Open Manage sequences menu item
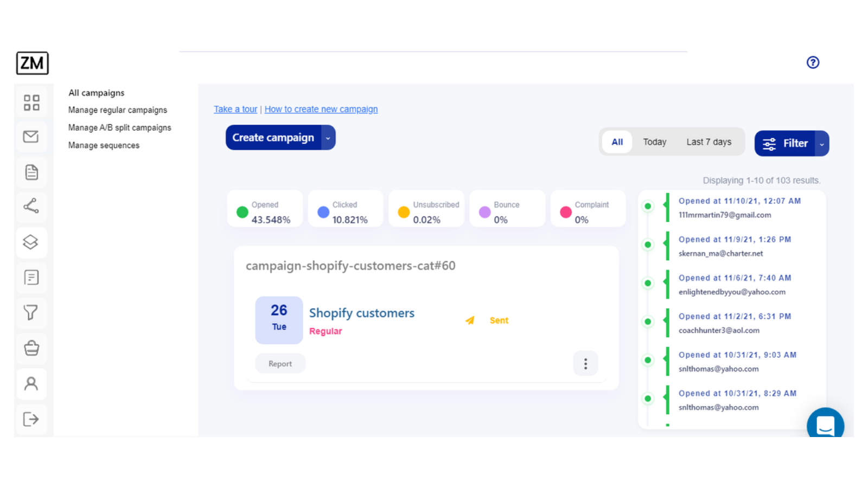Viewport: 868px width, 488px height. click(104, 145)
